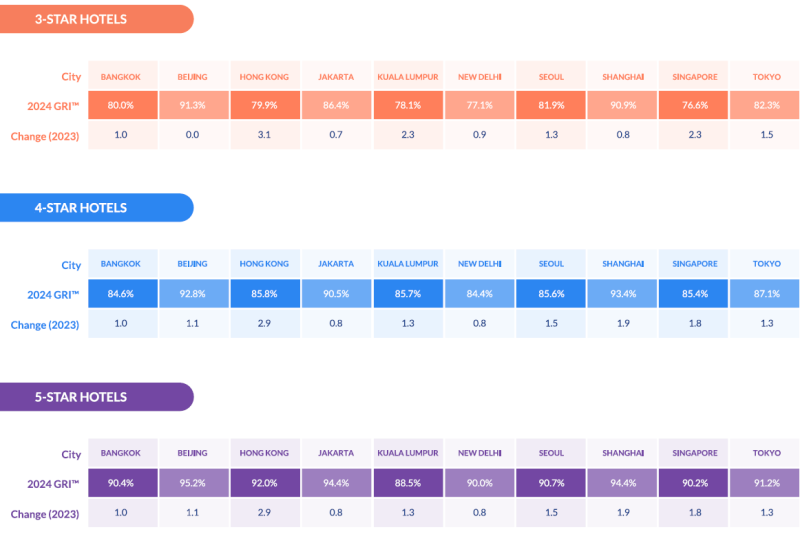
Task: Select the 5-star Beijing 95.2% cell
Action: point(193,482)
